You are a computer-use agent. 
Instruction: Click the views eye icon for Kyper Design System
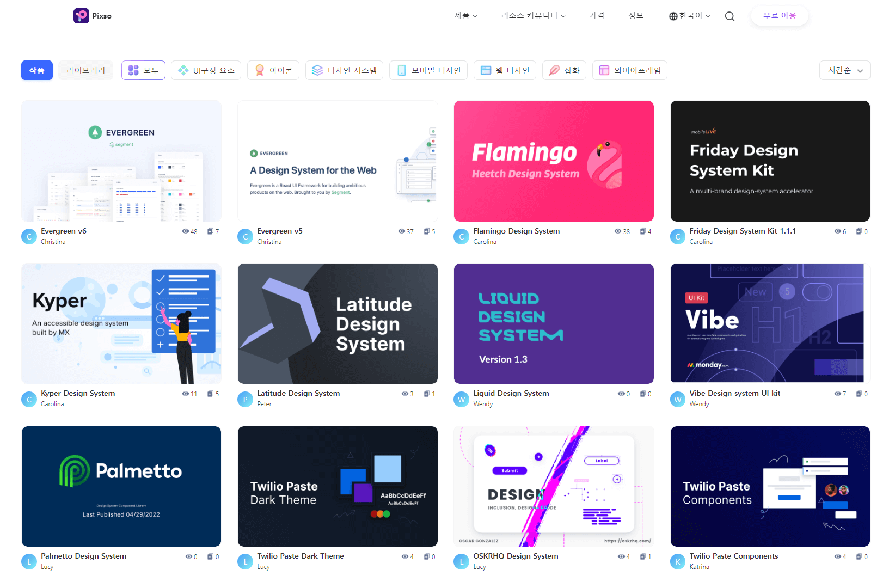(185, 394)
